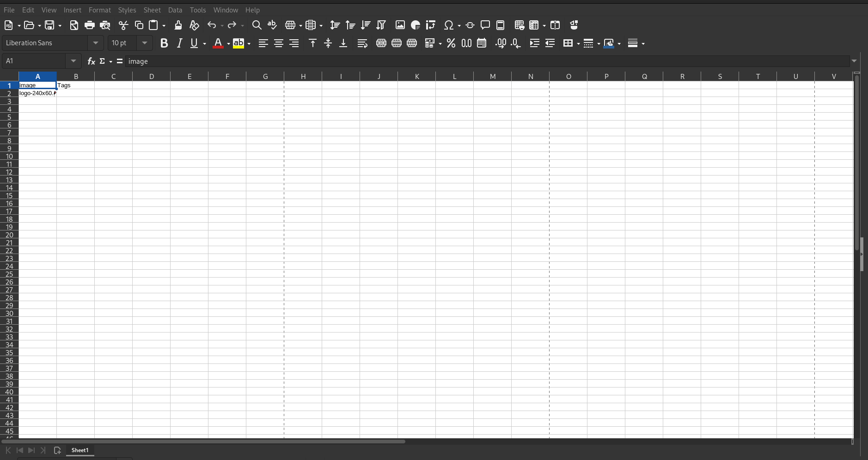The width and height of the screenshot is (868, 460).
Task: Apply yellow background highlight color
Action: [238, 43]
